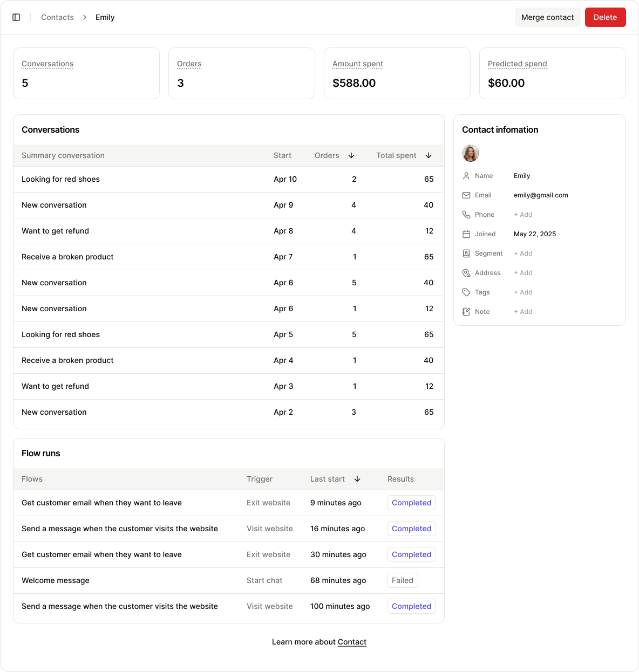This screenshot has width=639, height=672.
Task: Click the Merge contact button
Action: coord(548,17)
